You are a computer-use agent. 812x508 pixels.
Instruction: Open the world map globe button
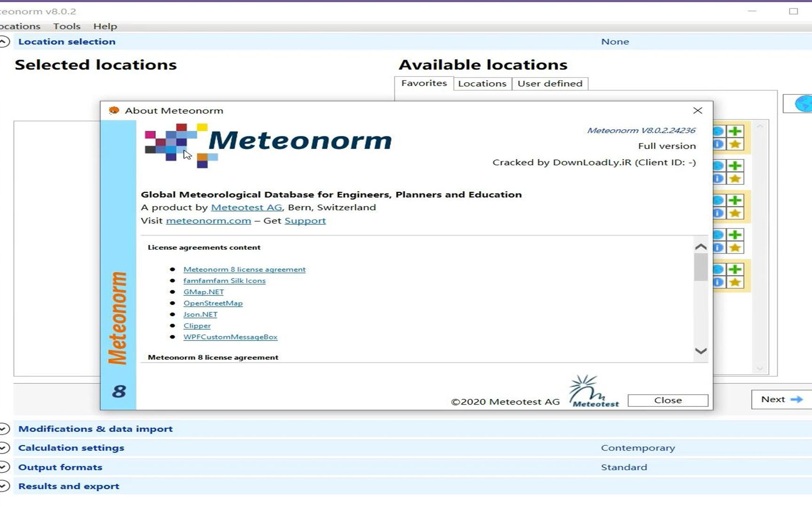click(799, 103)
